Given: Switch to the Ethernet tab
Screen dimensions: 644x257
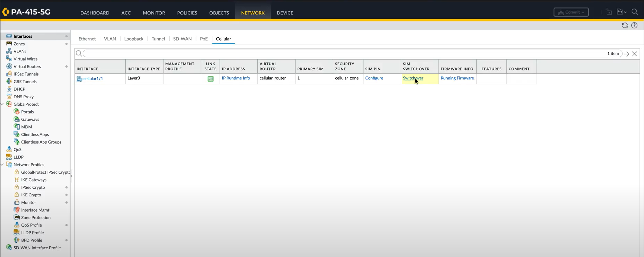Looking at the screenshot, I should 87,39.
